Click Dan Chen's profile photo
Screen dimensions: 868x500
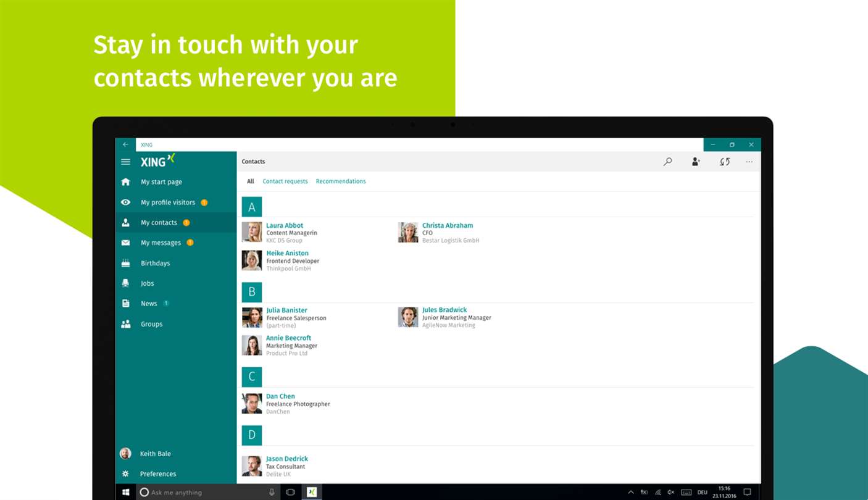coord(252,404)
